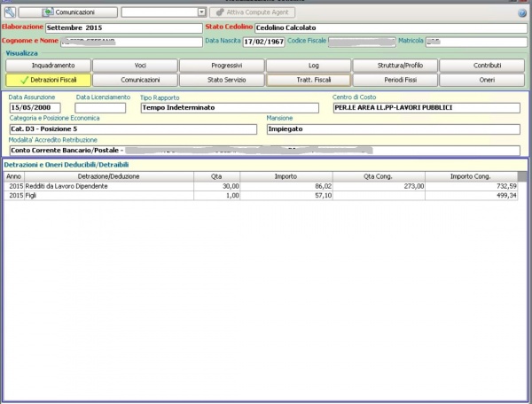Screen dimensions: 532x404
Task: Click the Tratt. Fiscali button
Action: click(308, 80)
